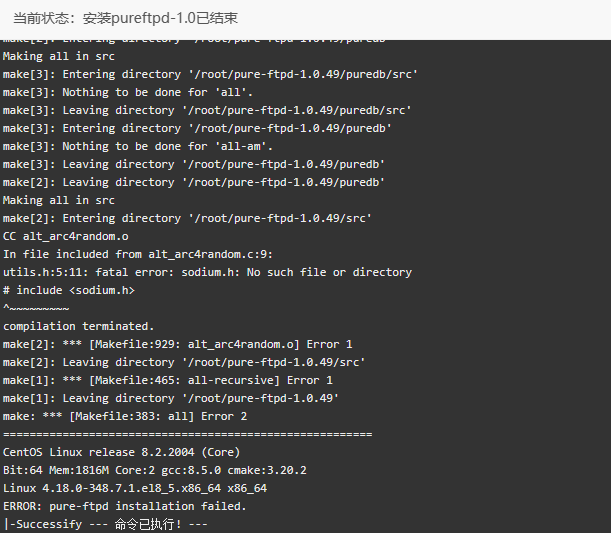Select the '# include <sodium.h>' line
611x533 pixels.
click(69, 290)
